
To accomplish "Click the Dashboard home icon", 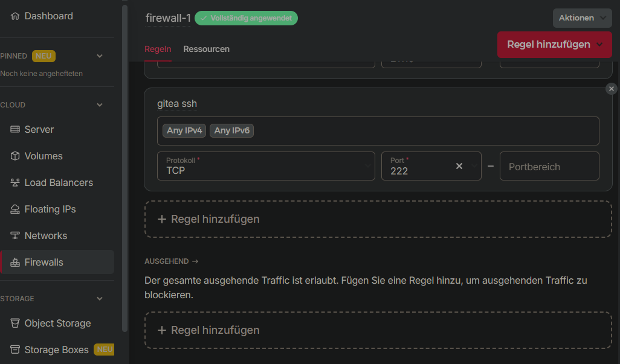I will point(15,16).
